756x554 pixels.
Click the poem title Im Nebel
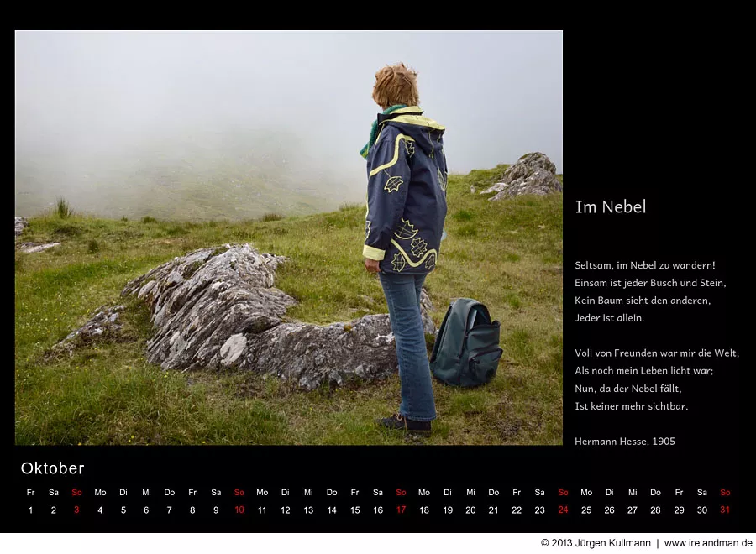[x=610, y=207]
